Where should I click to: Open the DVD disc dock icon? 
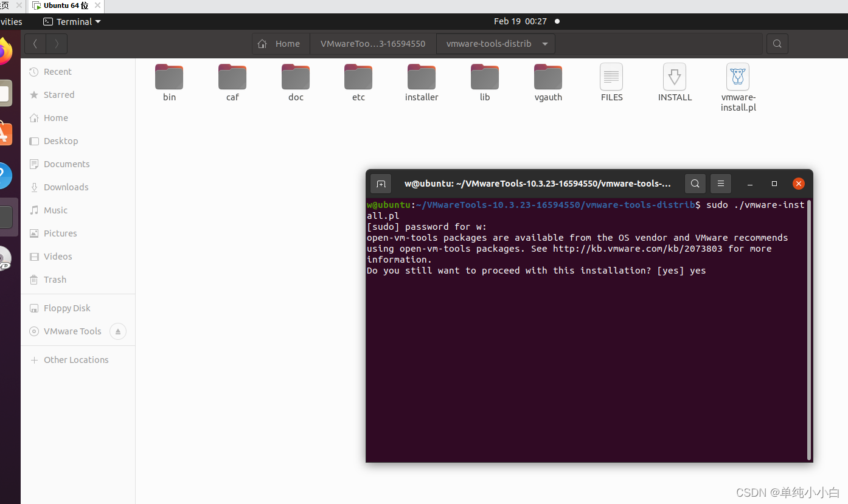click(x=5, y=258)
